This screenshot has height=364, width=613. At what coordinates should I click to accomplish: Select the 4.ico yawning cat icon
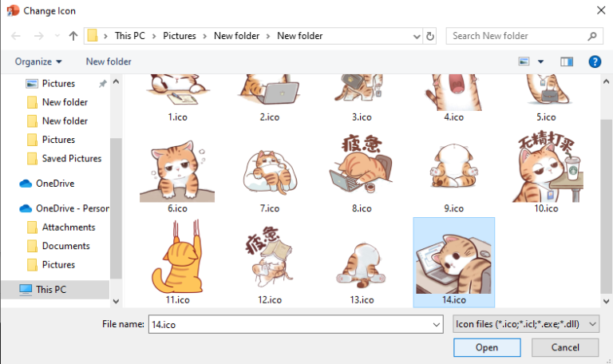[453, 97]
